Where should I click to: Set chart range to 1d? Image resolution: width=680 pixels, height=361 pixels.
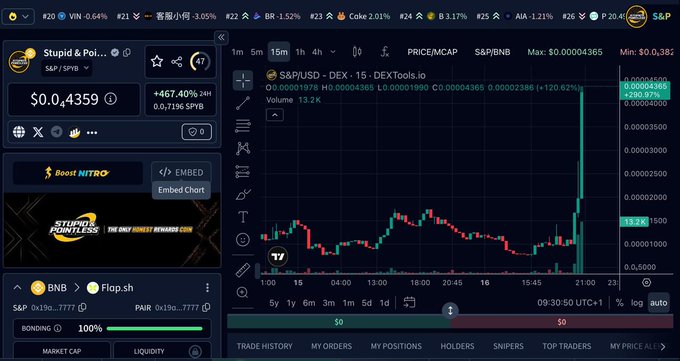[384, 303]
